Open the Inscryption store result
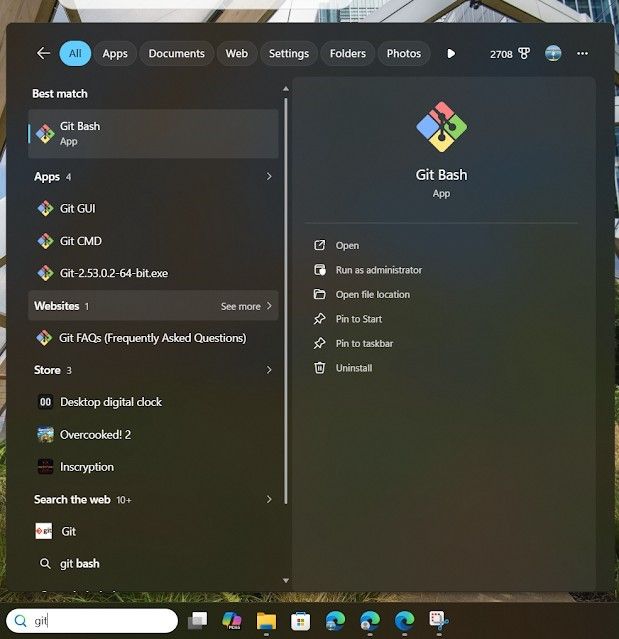This screenshot has width=619, height=639. click(x=87, y=467)
